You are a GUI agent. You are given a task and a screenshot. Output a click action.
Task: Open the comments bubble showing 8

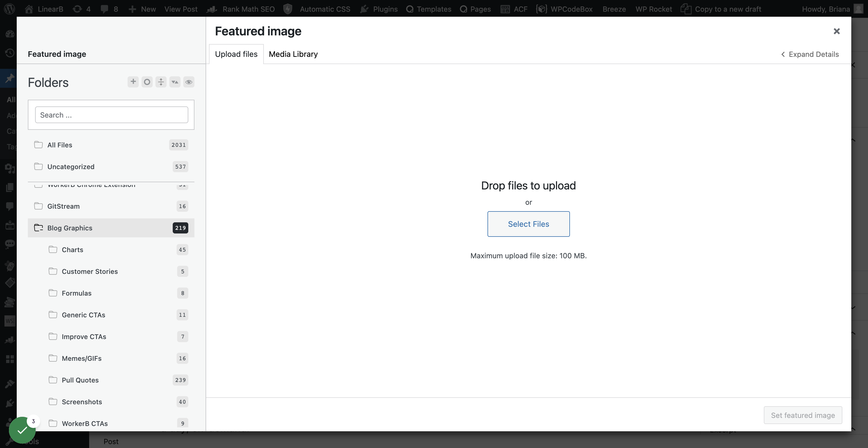point(109,9)
